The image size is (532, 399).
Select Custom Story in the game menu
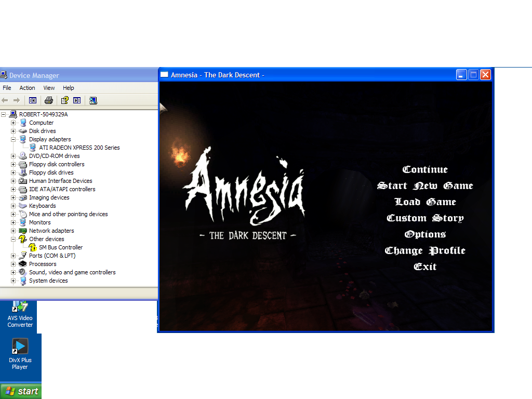(x=425, y=218)
